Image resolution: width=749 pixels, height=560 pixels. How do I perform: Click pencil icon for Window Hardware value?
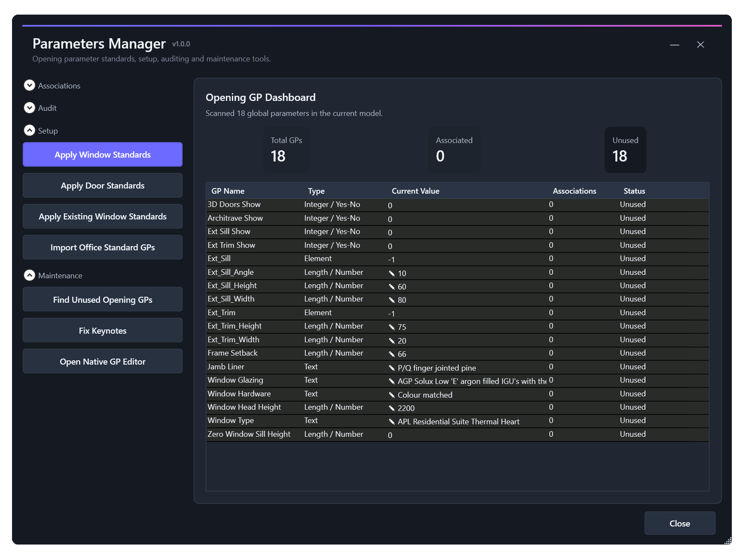tap(392, 395)
